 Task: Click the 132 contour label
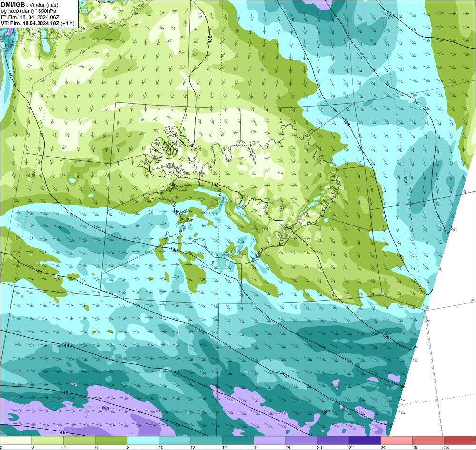(x=390, y=14)
